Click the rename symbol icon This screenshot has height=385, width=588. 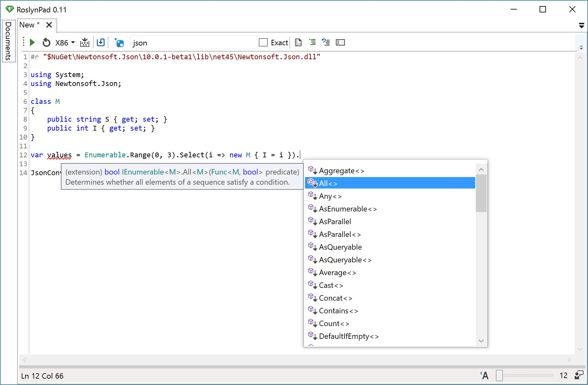pyautogui.click(x=340, y=42)
